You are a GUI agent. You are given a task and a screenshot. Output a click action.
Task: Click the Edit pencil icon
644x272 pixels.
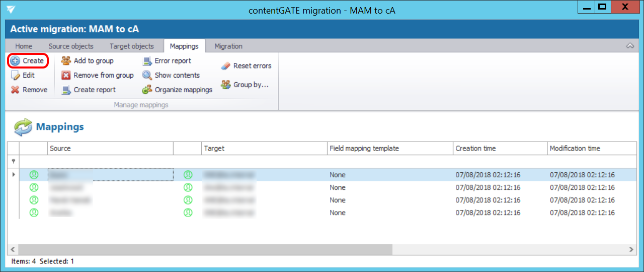pos(15,76)
